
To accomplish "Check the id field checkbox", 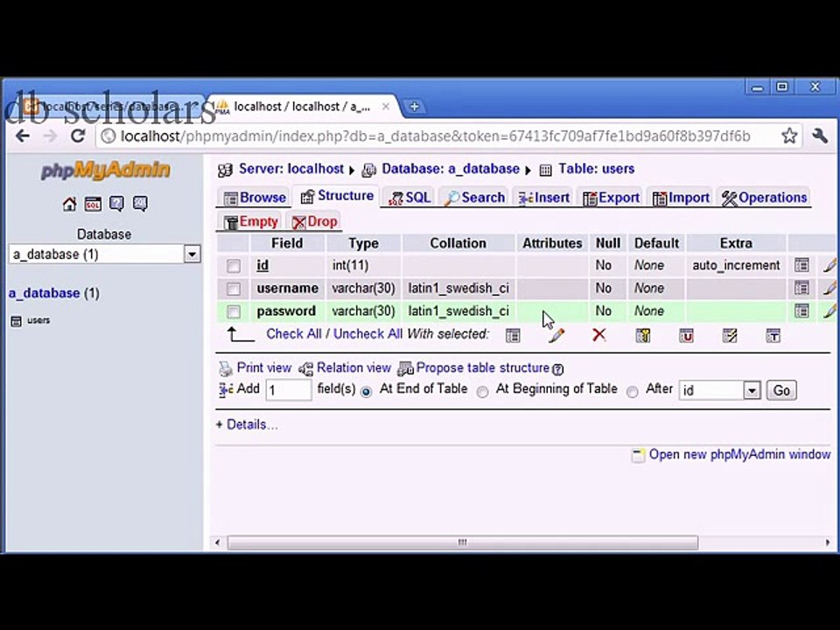I will [233, 266].
